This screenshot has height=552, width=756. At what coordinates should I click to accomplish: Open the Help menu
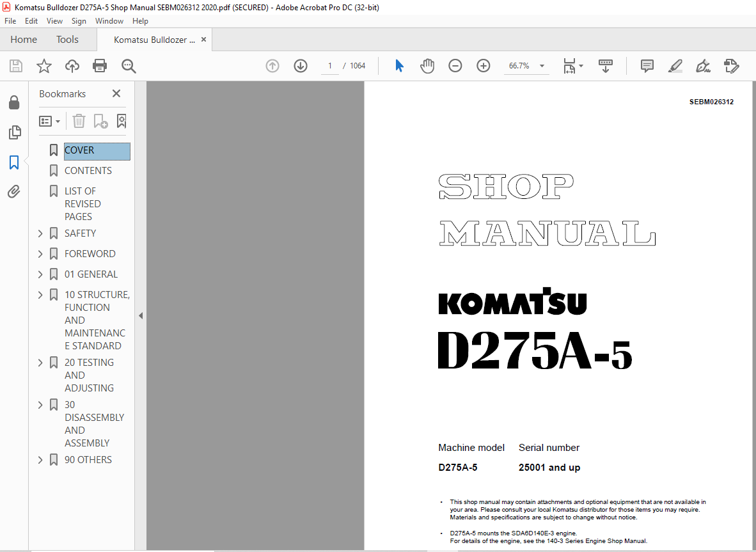(140, 20)
